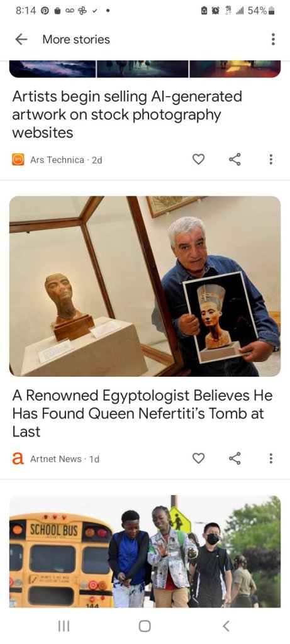The width and height of the screenshot is (290, 644).
Task: Tap the Ars Technica source logo
Action: click(18, 160)
